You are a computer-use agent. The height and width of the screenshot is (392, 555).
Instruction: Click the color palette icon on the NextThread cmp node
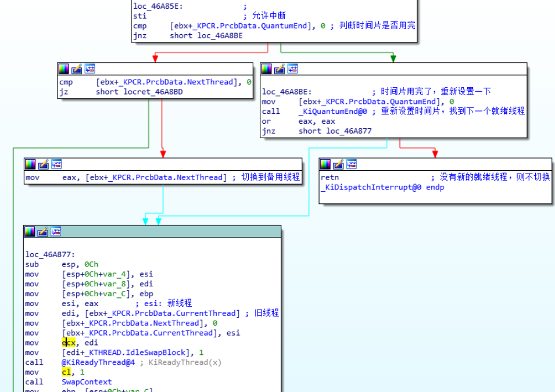point(63,68)
